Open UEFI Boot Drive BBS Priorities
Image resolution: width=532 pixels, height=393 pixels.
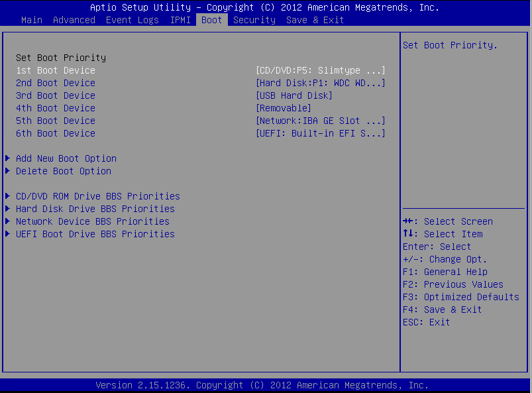(95, 234)
